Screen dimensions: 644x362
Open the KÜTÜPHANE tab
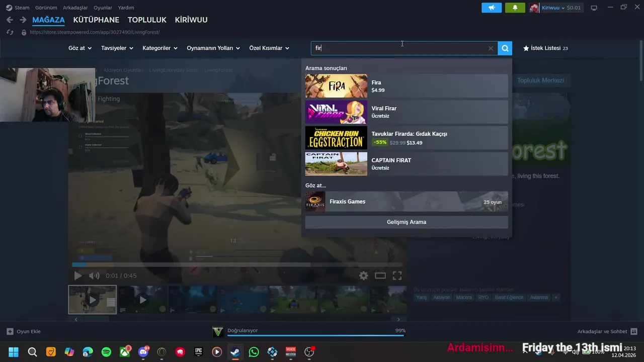[96, 20]
